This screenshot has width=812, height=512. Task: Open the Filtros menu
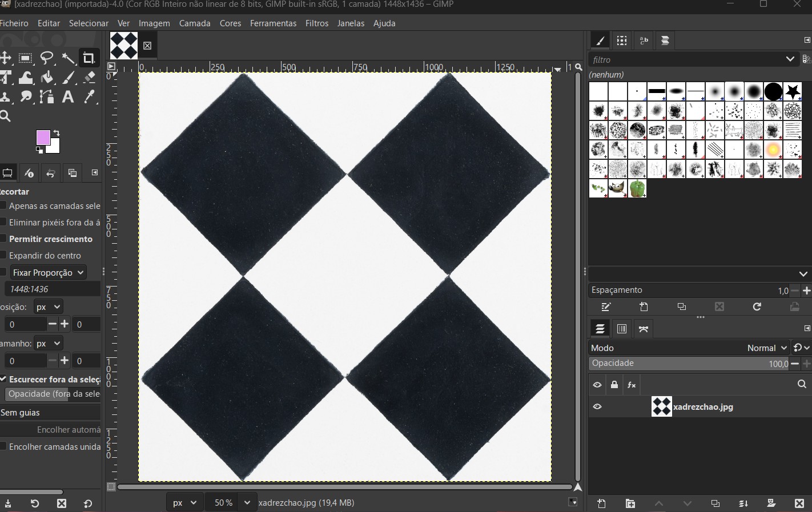tap(316, 23)
